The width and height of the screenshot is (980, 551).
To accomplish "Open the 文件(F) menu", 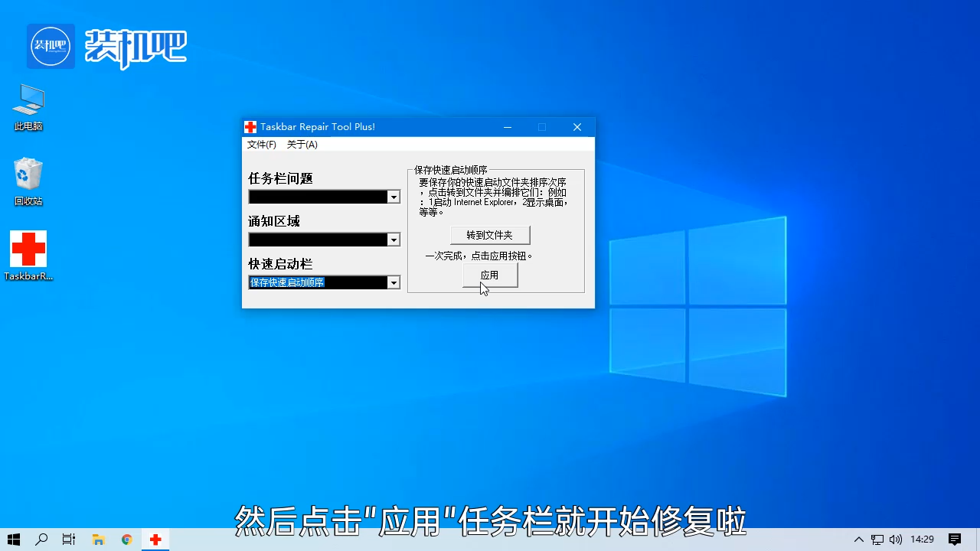I will coord(261,144).
